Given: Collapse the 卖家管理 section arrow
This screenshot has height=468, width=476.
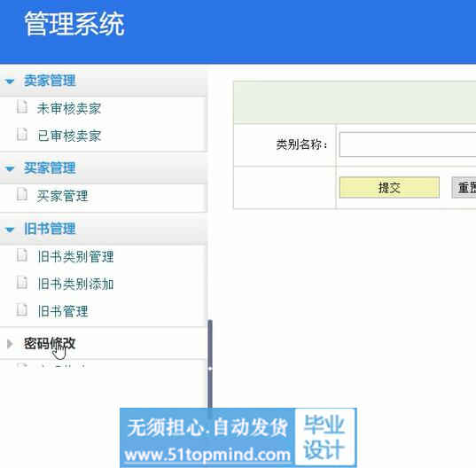Looking at the screenshot, I should pyautogui.click(x=10, y=82).
